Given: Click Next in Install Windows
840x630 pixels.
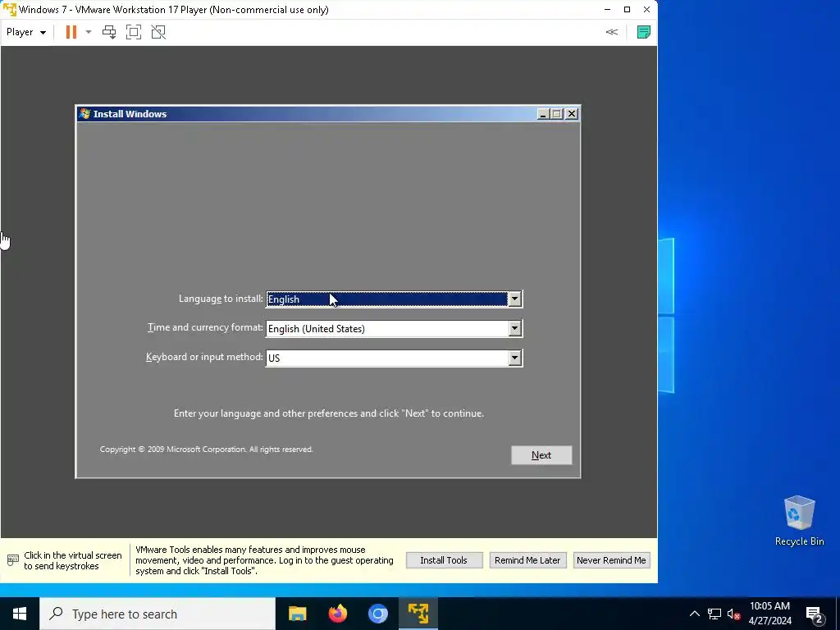Looking at the screenshot, I should coord(541,454).
